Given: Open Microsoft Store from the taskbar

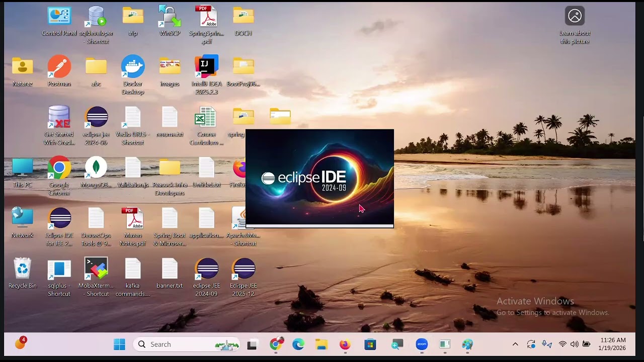Looking at the screenshot, I should point(370,344).
